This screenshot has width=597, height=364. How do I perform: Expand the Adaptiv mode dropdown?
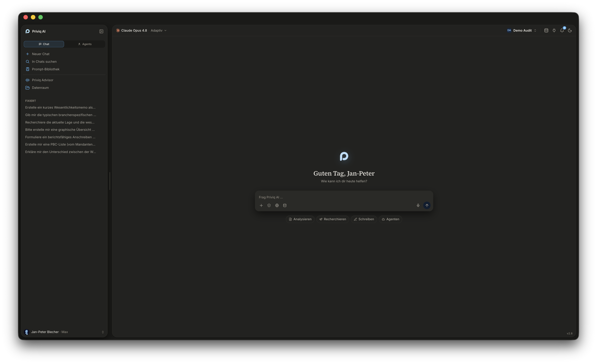159,30
